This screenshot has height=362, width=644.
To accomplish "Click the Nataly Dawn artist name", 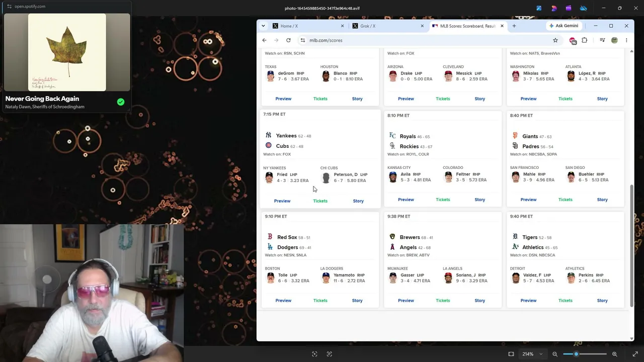I will 20,107.
